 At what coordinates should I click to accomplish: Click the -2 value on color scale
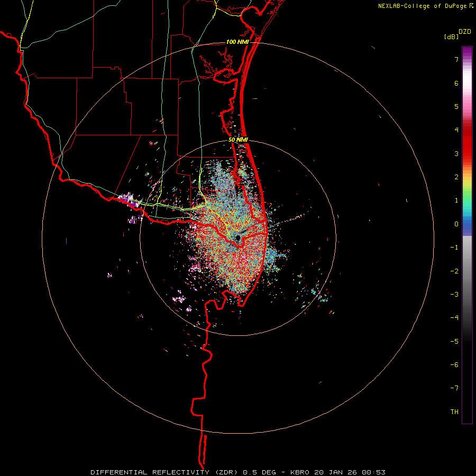454,271
